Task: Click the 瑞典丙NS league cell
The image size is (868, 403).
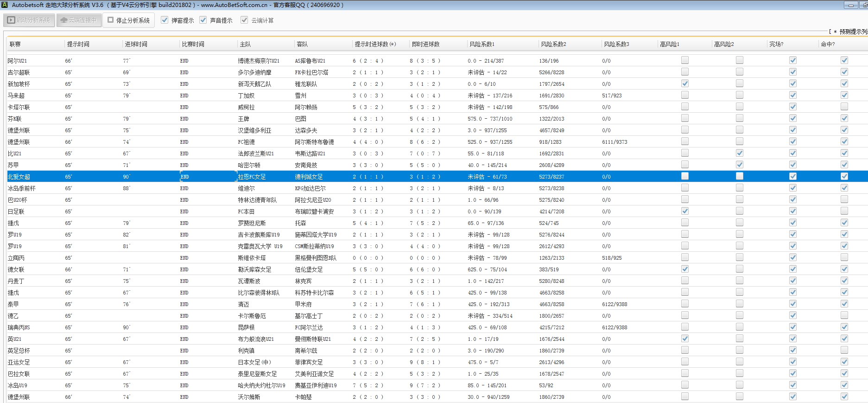Action: [x=19, y=327]
